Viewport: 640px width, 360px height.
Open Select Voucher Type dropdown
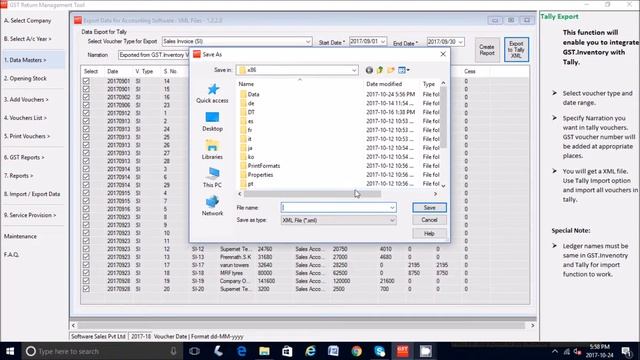point(308,42)
